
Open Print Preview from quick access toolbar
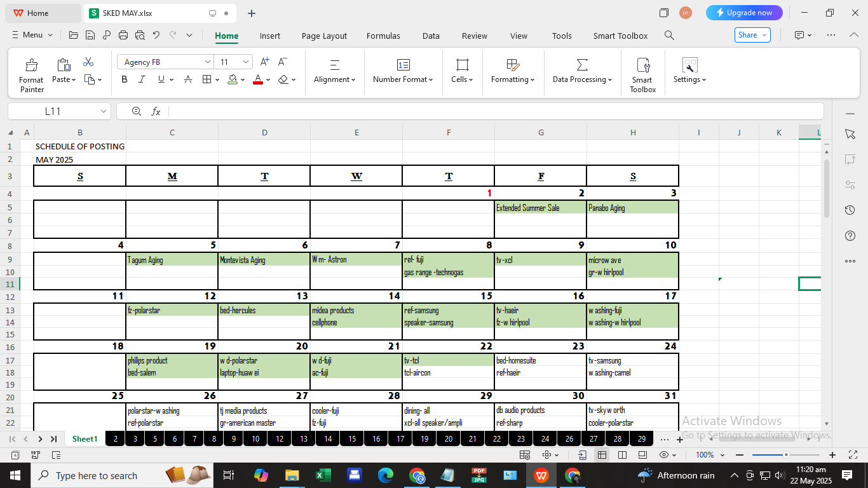(x=140, y=36)
